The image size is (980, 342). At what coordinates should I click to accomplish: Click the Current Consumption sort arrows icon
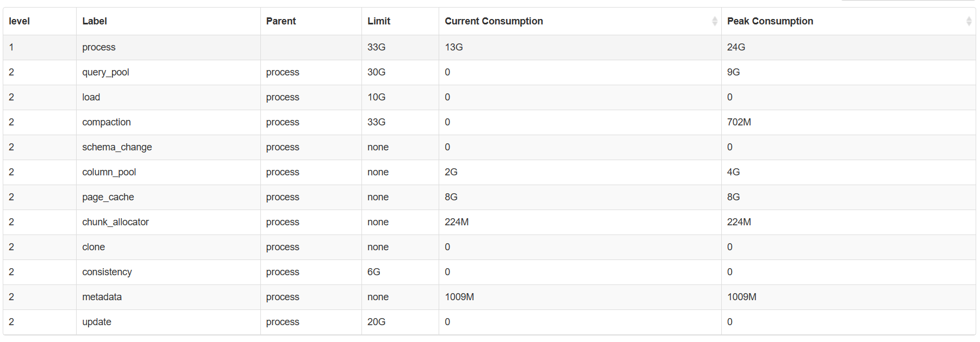714,21
